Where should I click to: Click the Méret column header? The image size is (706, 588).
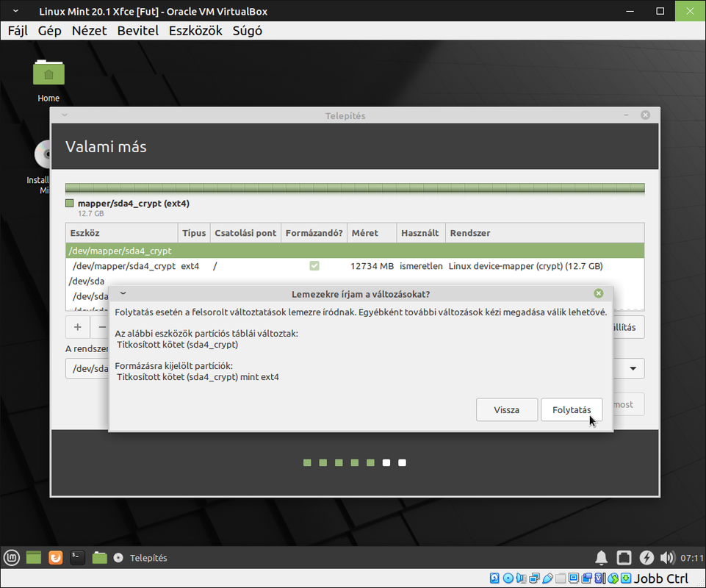pos(372,233)
